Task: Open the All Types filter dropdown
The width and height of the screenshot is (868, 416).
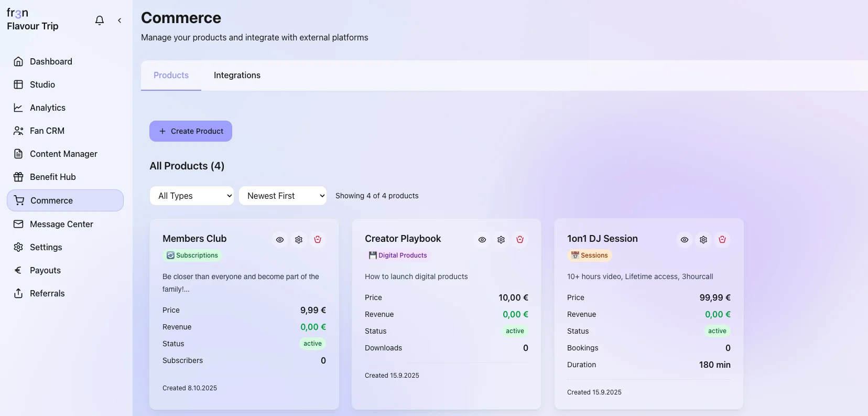Action: (192, 196)
